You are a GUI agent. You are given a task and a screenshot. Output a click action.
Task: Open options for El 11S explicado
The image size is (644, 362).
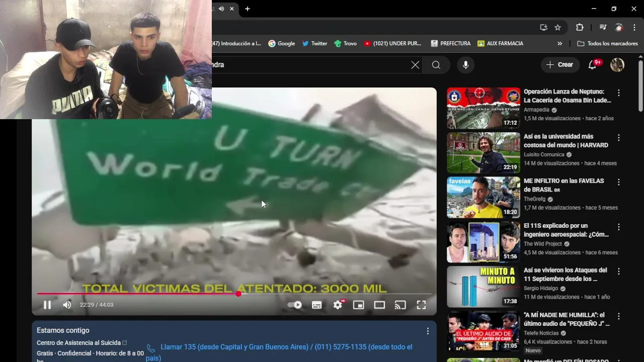pyautogui.click(x=619, y=227)
